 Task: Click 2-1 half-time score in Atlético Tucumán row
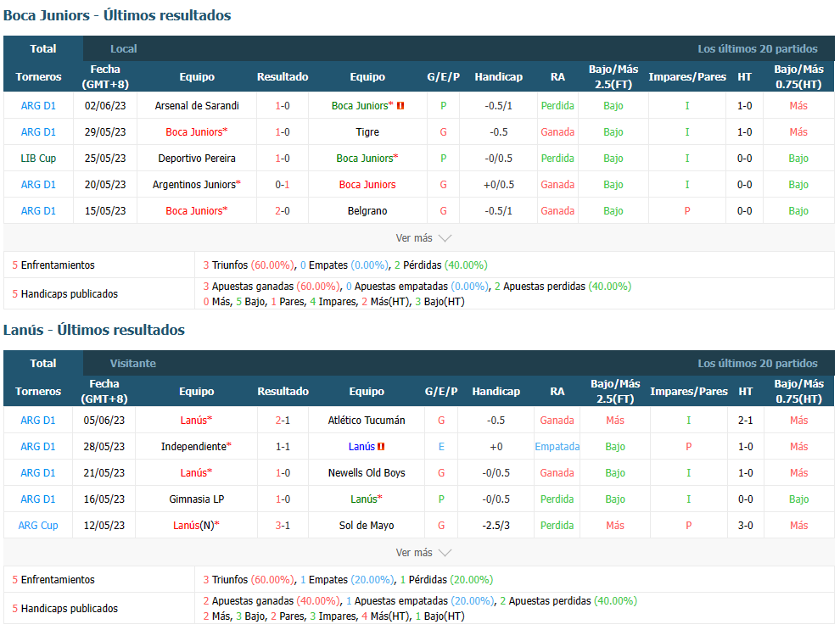[x=746, y=421]
